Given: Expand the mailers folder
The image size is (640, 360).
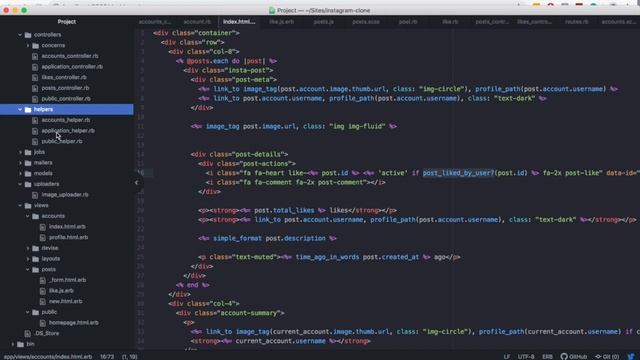Looking at the screenshot, I should pos(20,163).
